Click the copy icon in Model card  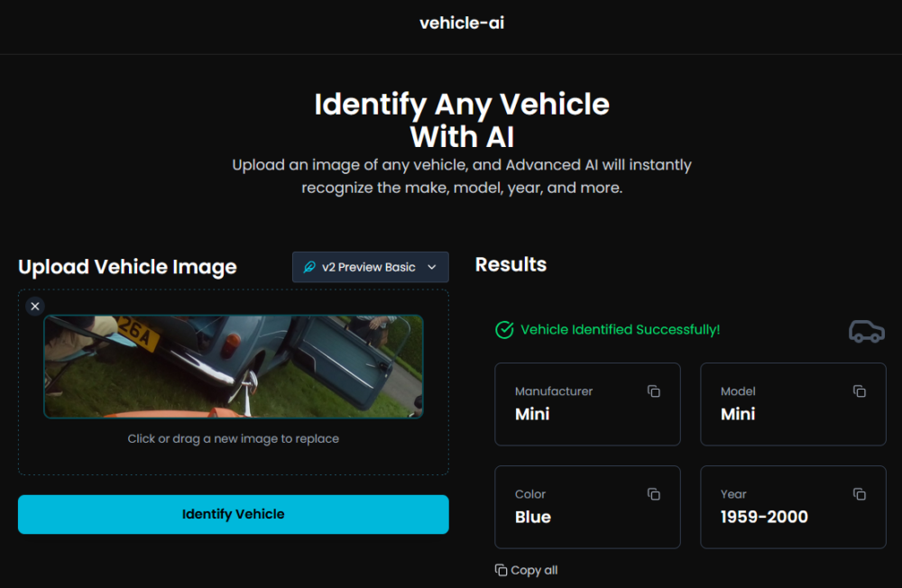(x=860, y=391)
